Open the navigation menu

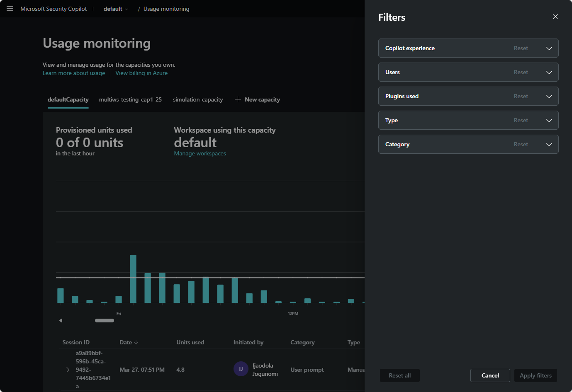[10, 8]
